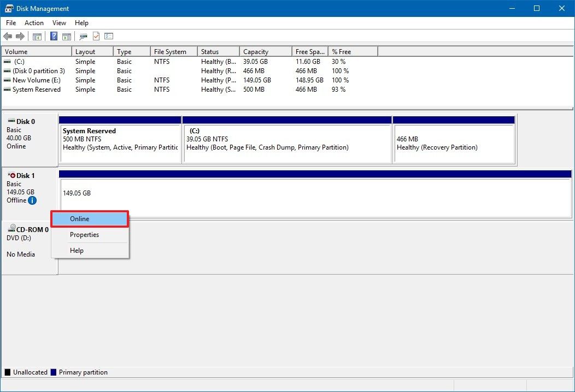Open the Action menu
The height and width of the screenshot is (392, 575).
(x=34, y=23)
